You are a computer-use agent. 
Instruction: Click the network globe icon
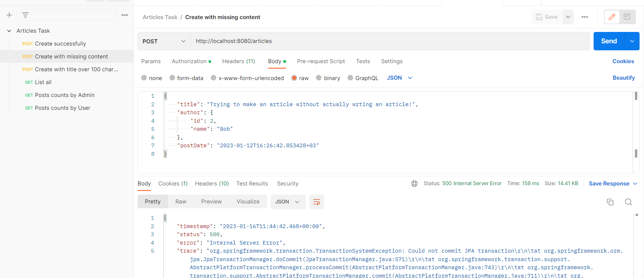point(414,184)
